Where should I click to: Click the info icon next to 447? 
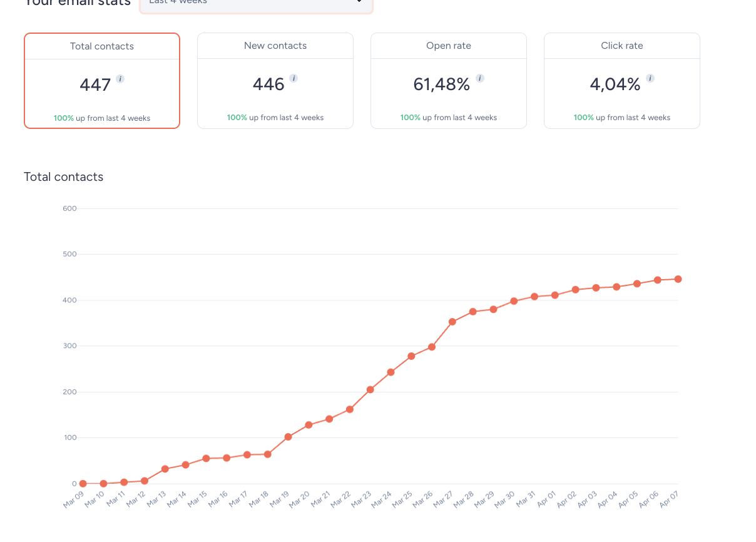119,79
